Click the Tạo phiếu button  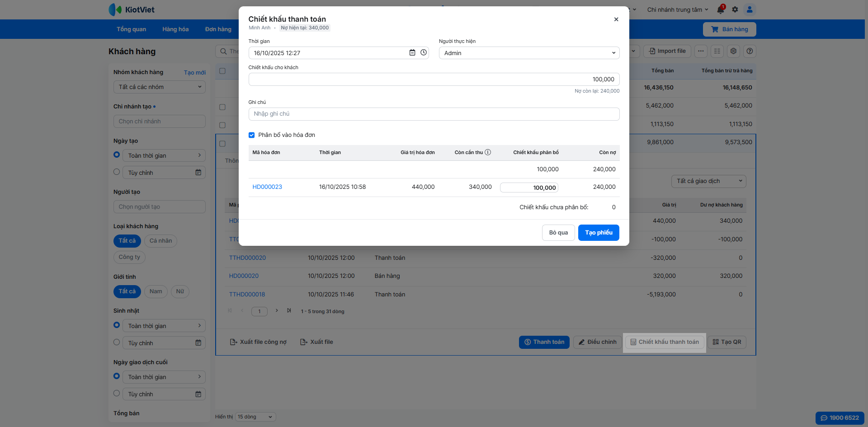pyautogui.click(x=598, y=233)
